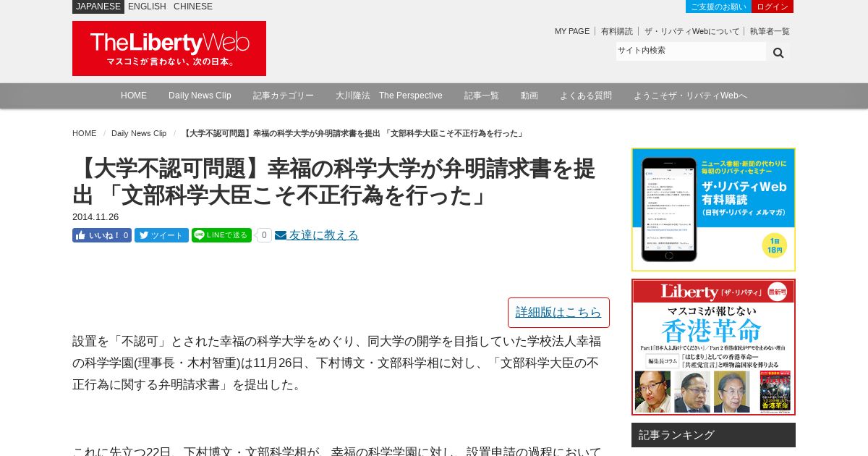
Task: Open 有料購読 header link
Action: coord(616,31)
